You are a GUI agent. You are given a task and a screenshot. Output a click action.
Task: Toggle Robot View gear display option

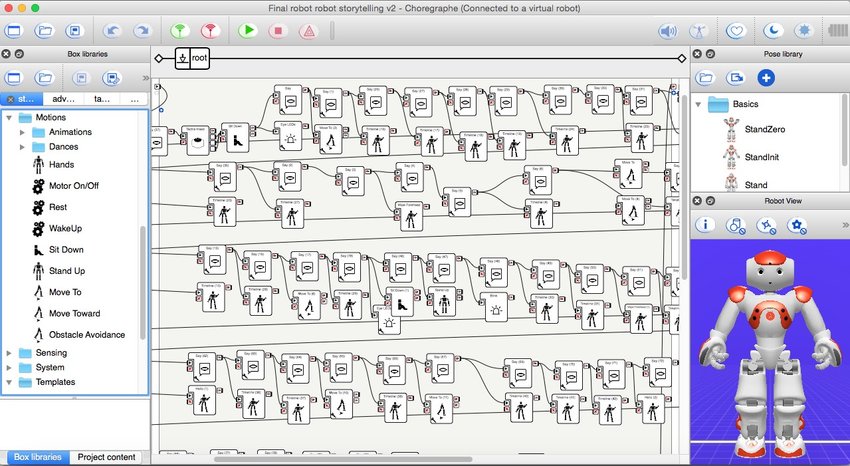point(797,225)
